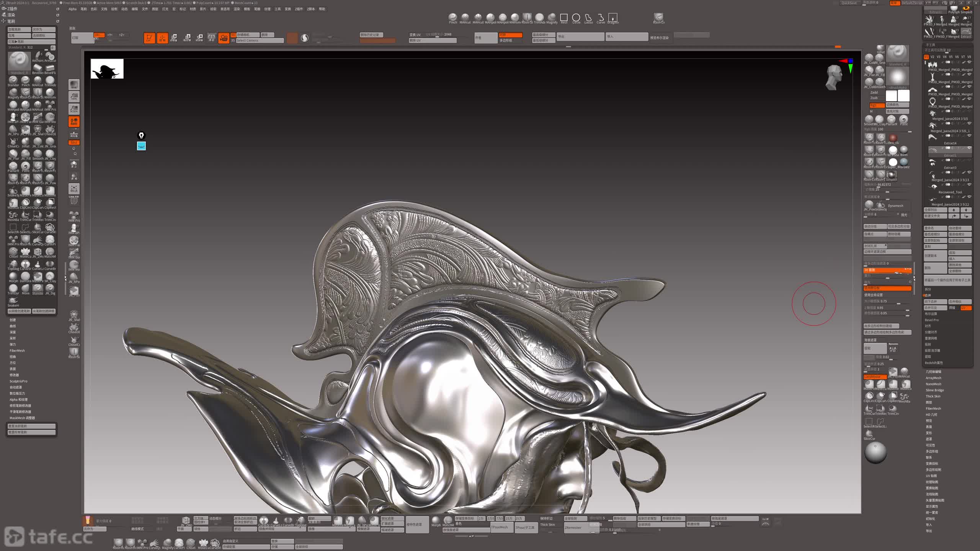Select the DragRect stroke icon in top shelf

tap(613, 18)
